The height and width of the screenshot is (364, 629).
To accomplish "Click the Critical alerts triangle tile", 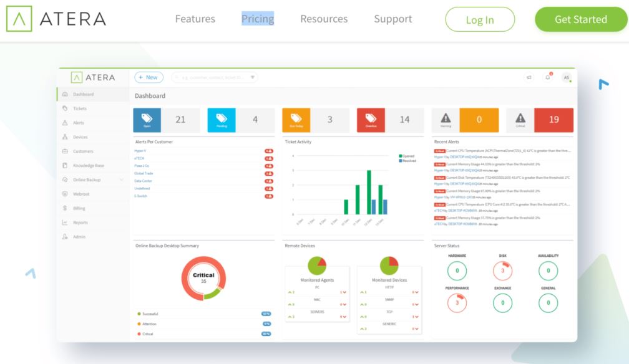I will [520, 120].
